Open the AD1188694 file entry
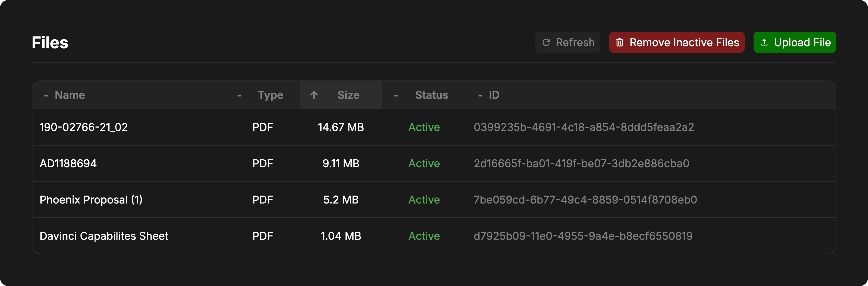The height and width of the screenshot is (286, 868). pyautogui.click(x=68, y=164)
